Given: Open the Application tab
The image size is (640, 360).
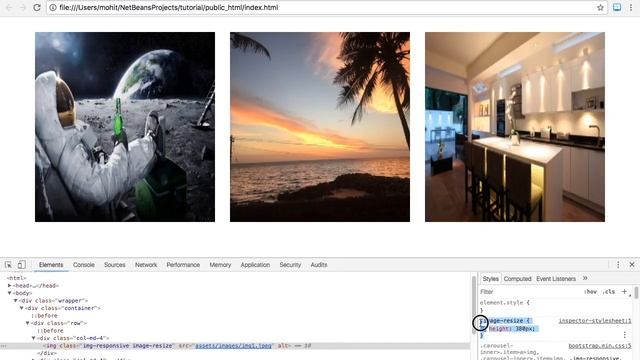Looking at the screenshot, I should (x=255, y=265).
